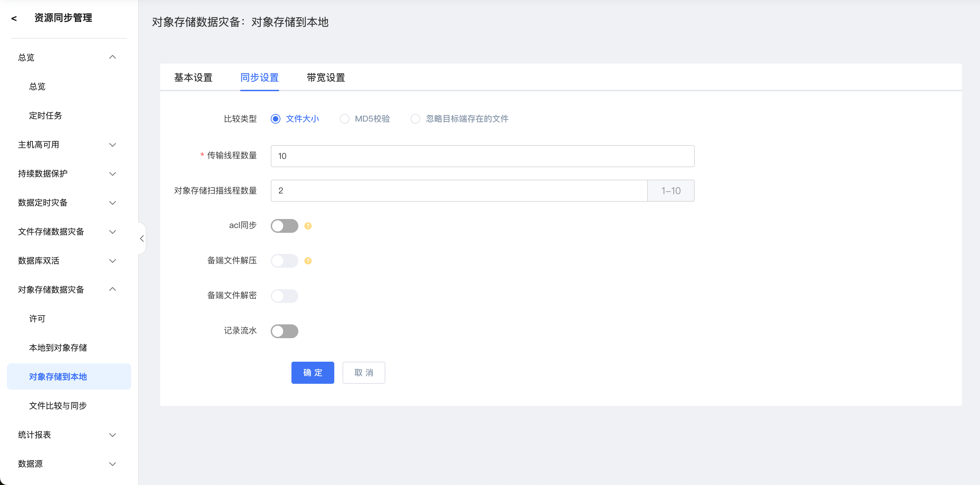980x485 pixels.
Task: Collapse the sidebar with the handle arrow
Action: (x=142, y=239)
